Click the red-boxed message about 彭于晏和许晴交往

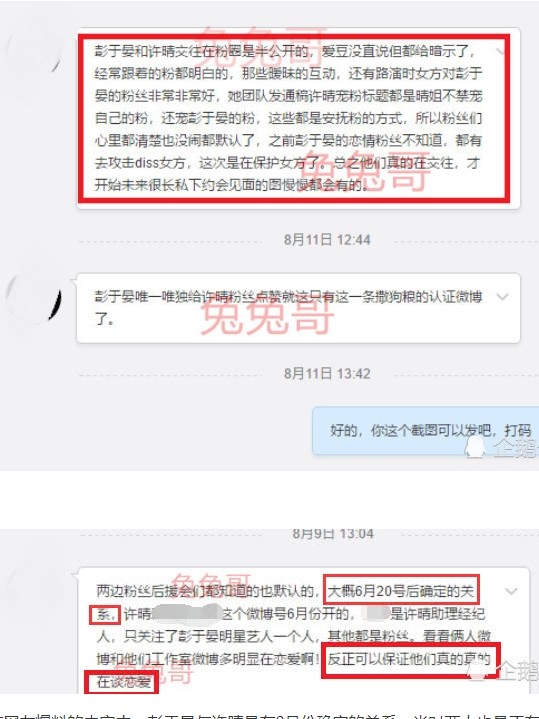tap(294, 118)
